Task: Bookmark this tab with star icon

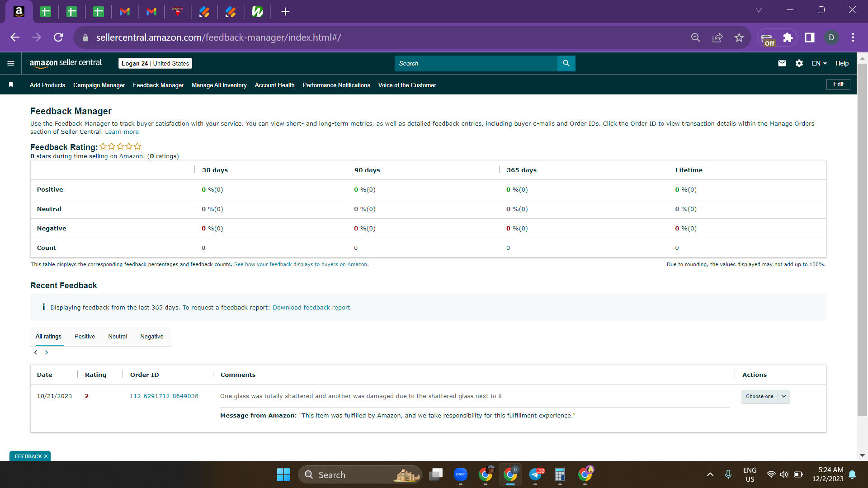Action: [739, 38]
